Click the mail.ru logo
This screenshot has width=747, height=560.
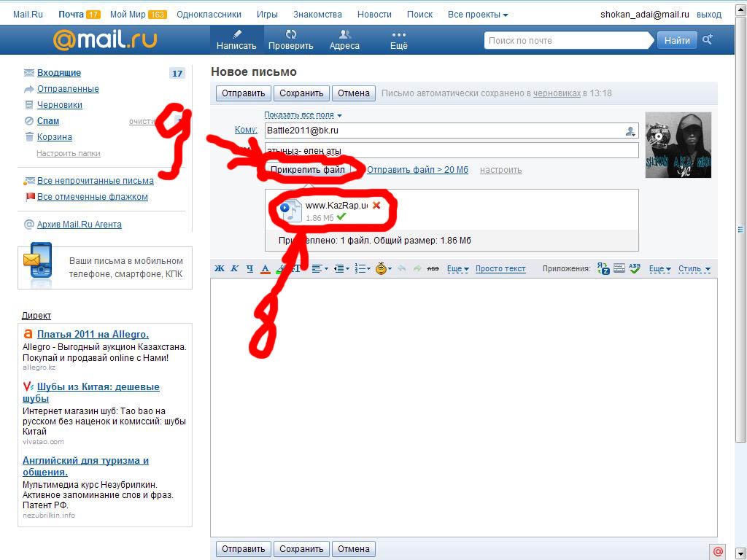(105, 40)
